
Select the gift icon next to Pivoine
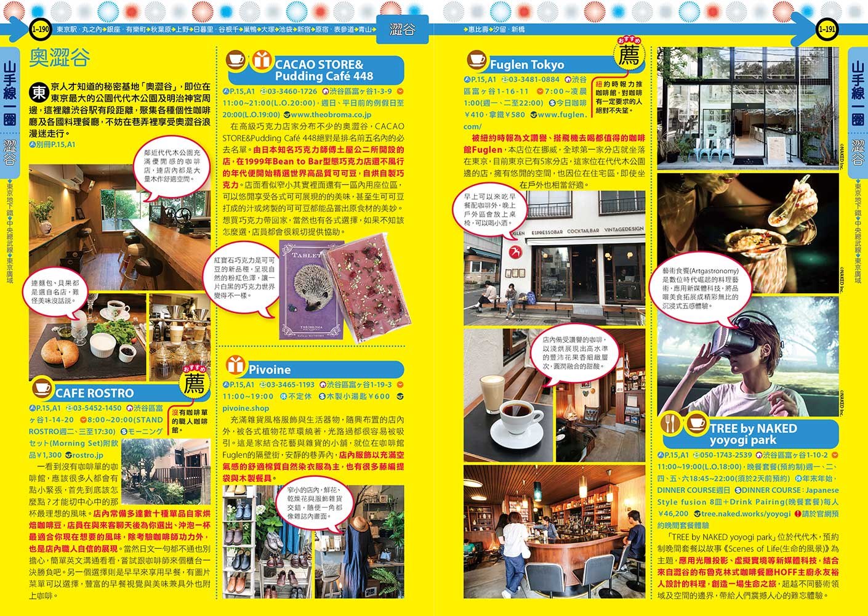[x=235, y=365]
